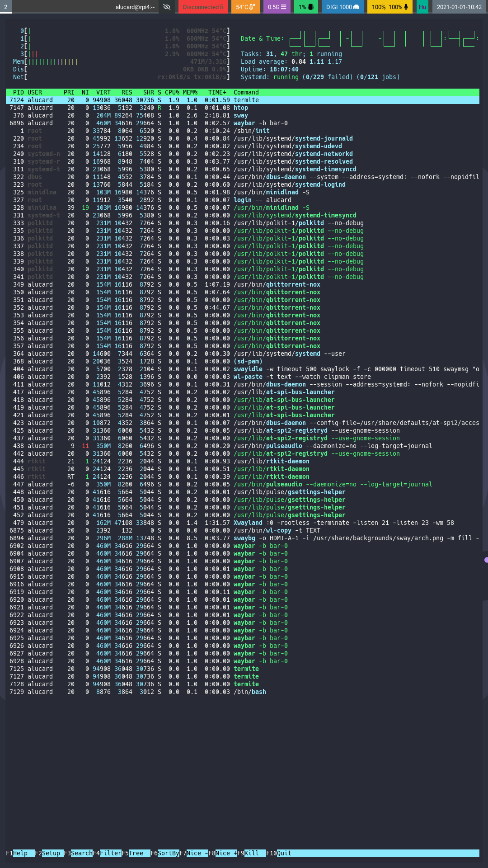Click F3 Search in htop footer
Screen dimensions: 488x868
coord(78,853)
